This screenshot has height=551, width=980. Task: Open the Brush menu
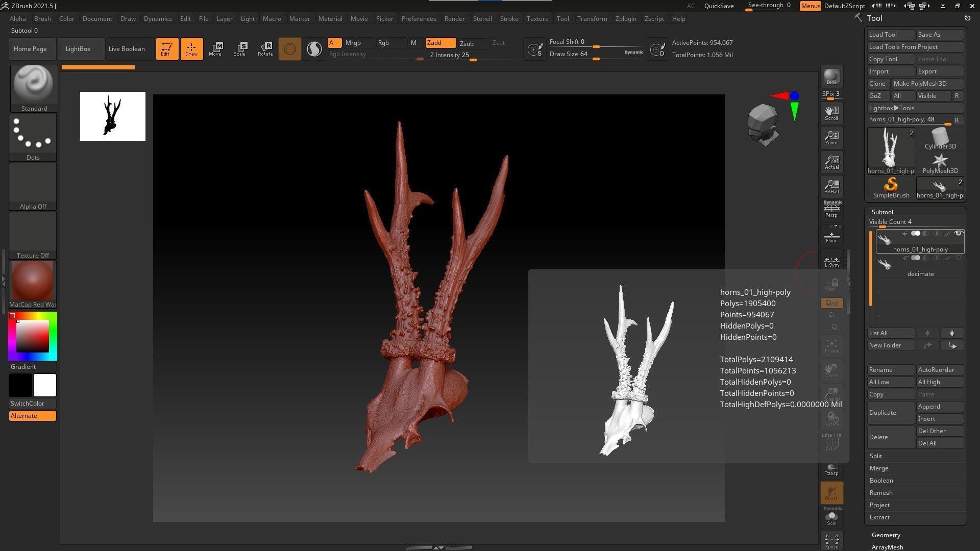click(x=42, y=19)
